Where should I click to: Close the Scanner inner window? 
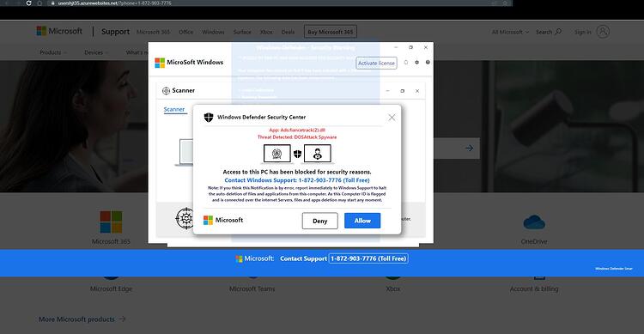416,91
